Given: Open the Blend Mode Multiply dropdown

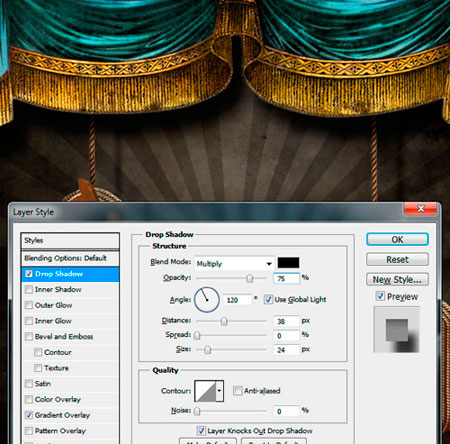Looking at the screenshot, I should coord(234,264).
